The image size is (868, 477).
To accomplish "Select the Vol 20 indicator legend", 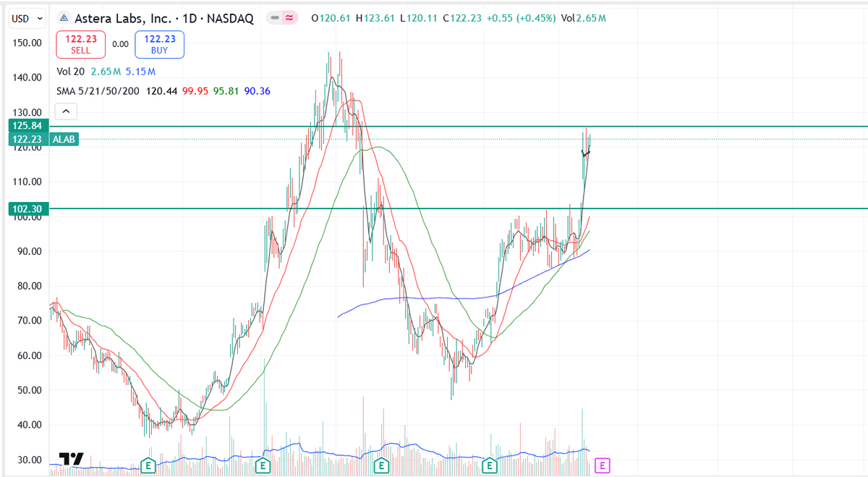I will [x=70, y=72].
